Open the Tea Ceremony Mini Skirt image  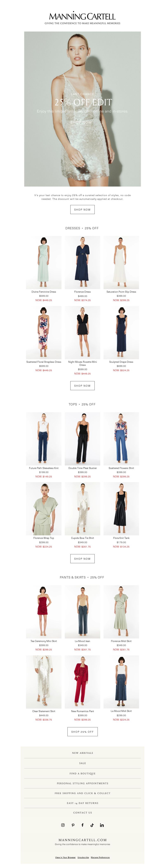tap(44, 612)
